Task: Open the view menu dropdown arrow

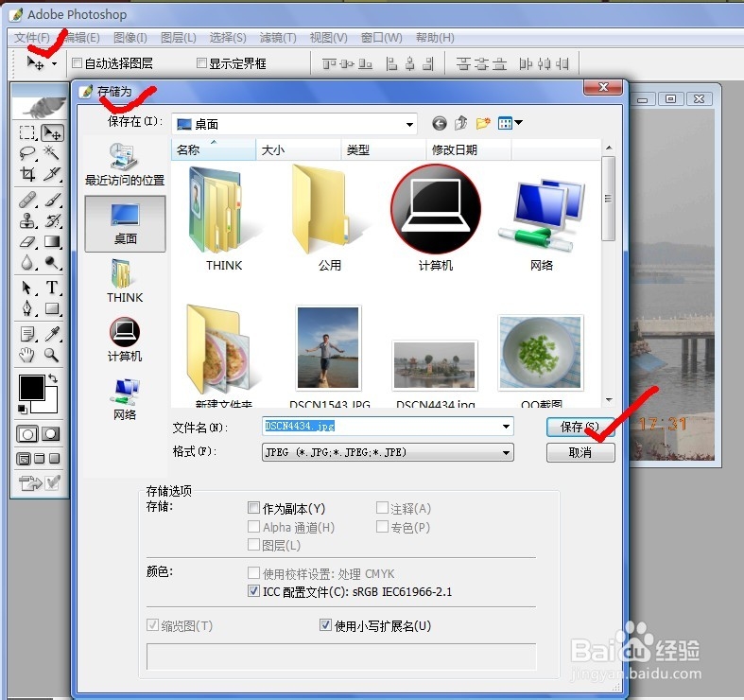Action: coord(519,123)
